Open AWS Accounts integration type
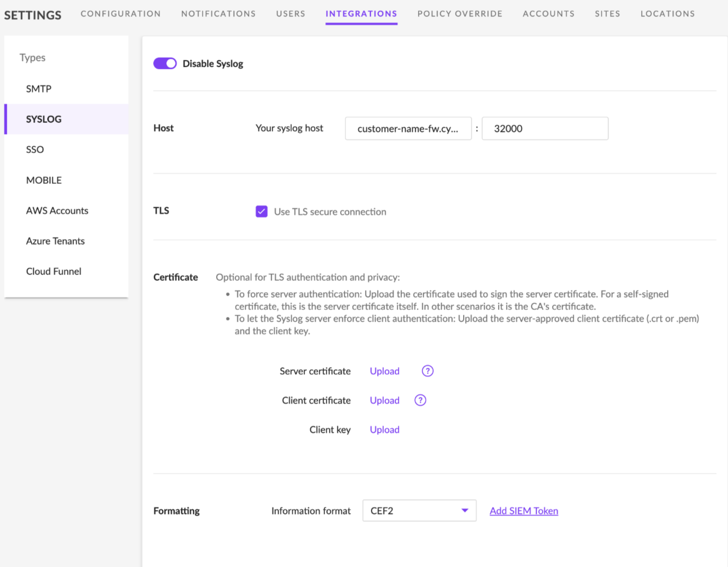This screenshot has width=728, height=567. point(57,210)
